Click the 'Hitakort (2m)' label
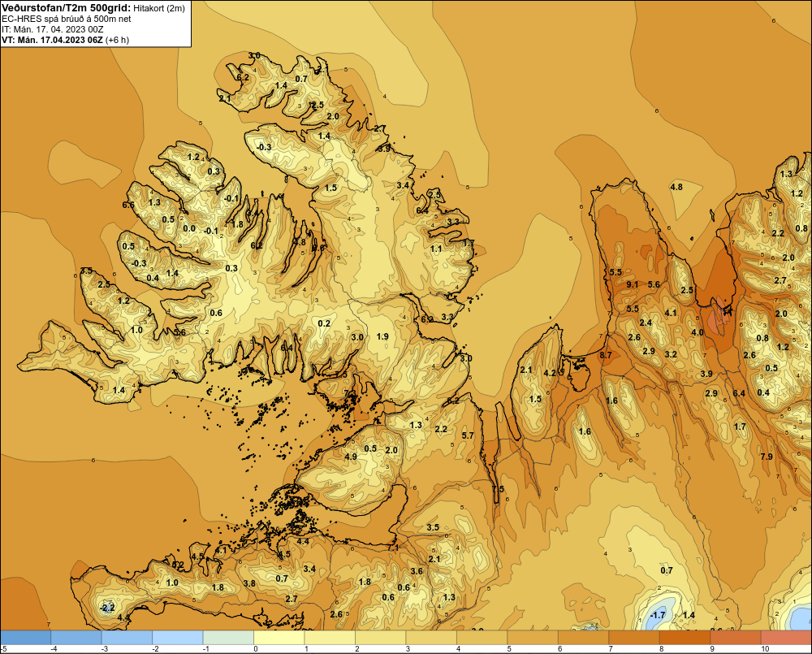The height and width of the screenshot is (654, 812). pos(158,8)
